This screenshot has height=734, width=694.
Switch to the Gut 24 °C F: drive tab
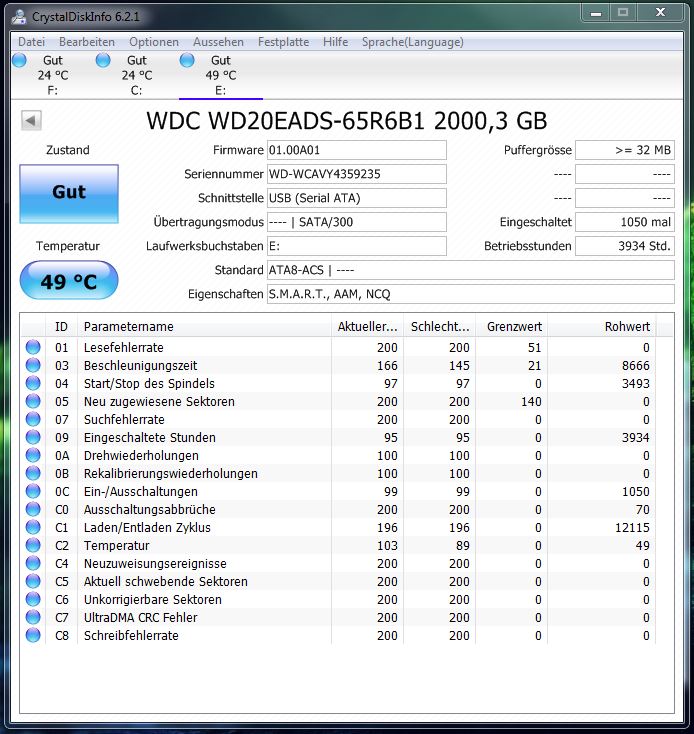(x=52, y=75)
